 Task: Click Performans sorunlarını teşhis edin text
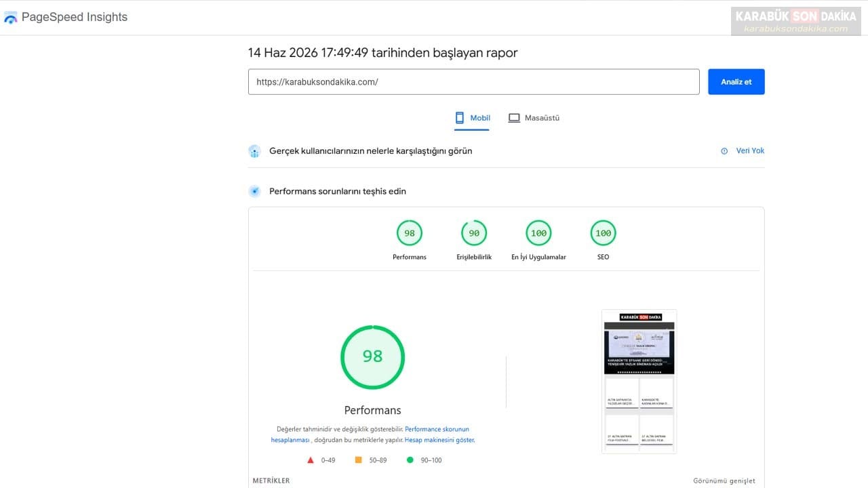(338, 191)
